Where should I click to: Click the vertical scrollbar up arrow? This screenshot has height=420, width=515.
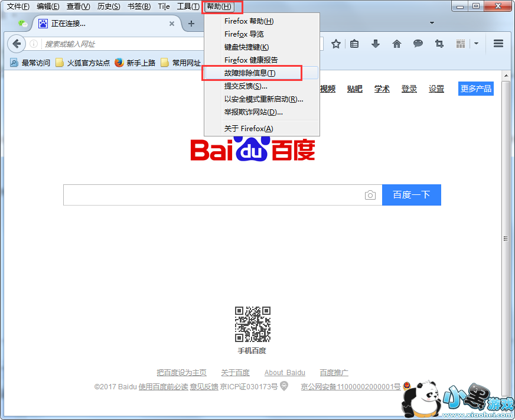pyautogui.click(x=506, y=76)
